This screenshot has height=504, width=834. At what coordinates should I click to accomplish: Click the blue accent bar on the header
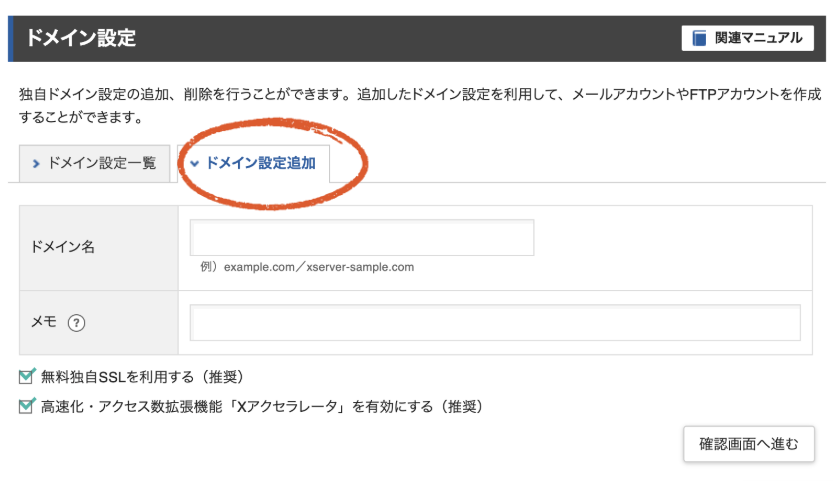coord(11,39)
